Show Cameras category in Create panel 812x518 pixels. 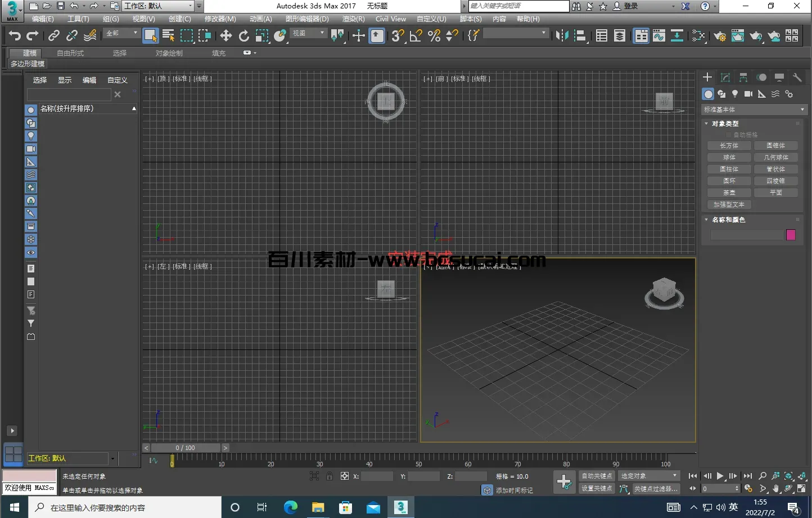[748, 94]
